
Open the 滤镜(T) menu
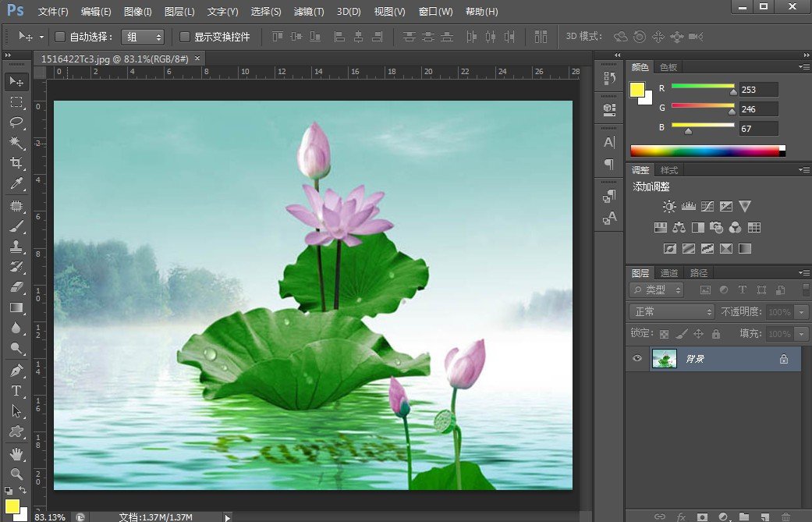pos(308,12)
